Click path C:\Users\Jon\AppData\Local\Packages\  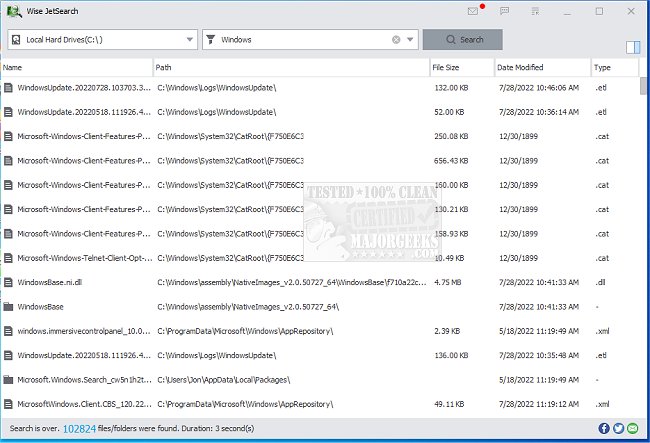tap(224, 380)
